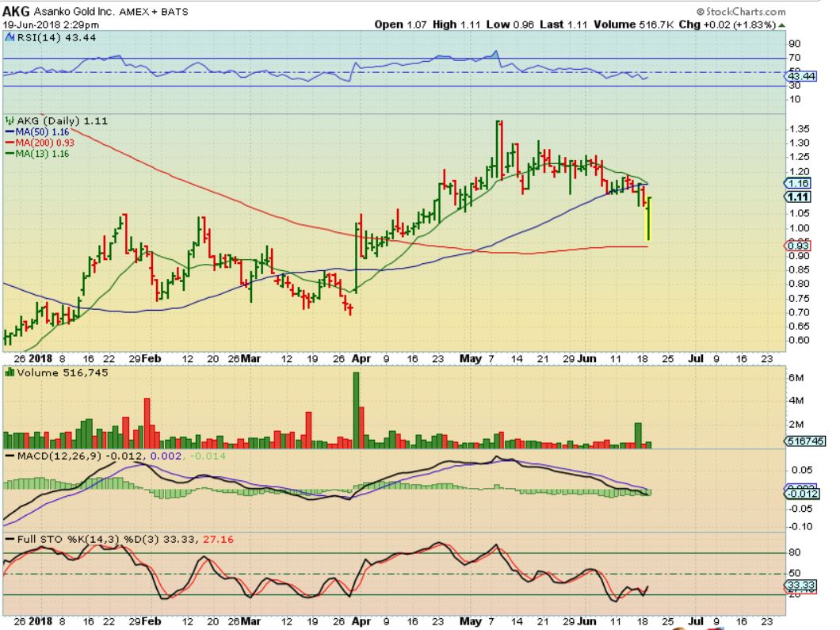Click the 19-Jun-2018 2:29pm timestamp
Image resolution: width=840 pixels, height=630 pixels.
click(x=51, y=25)
